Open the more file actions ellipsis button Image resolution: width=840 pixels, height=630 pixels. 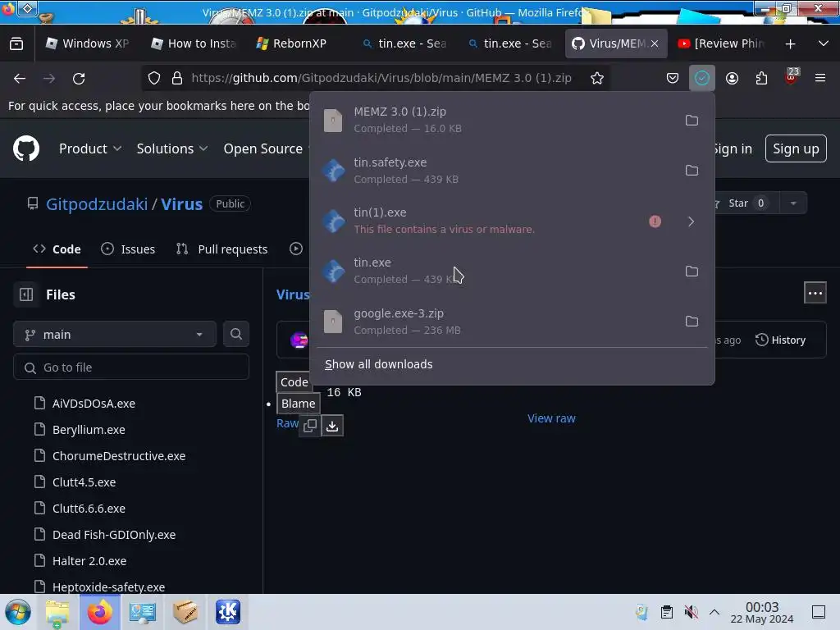(815, 293)
